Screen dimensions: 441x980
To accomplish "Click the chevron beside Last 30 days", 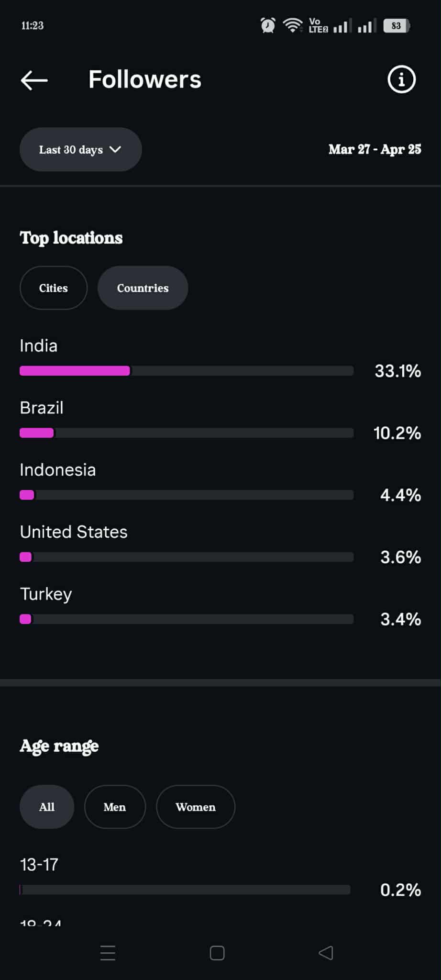I will coord(115,149).
